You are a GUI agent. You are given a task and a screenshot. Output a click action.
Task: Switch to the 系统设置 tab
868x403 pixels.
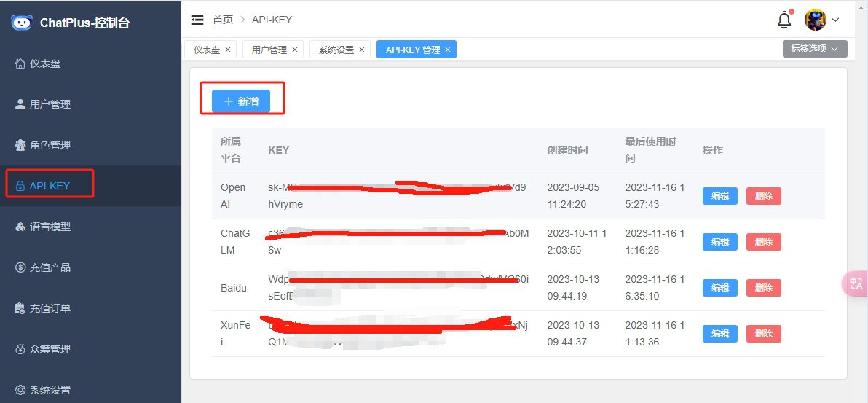click(336, 50)
